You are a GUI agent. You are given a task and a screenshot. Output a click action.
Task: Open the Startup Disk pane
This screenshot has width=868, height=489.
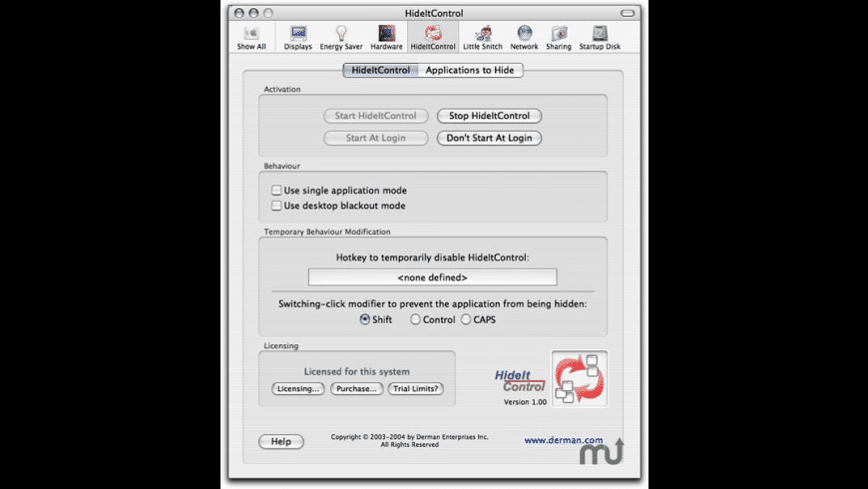600,38
